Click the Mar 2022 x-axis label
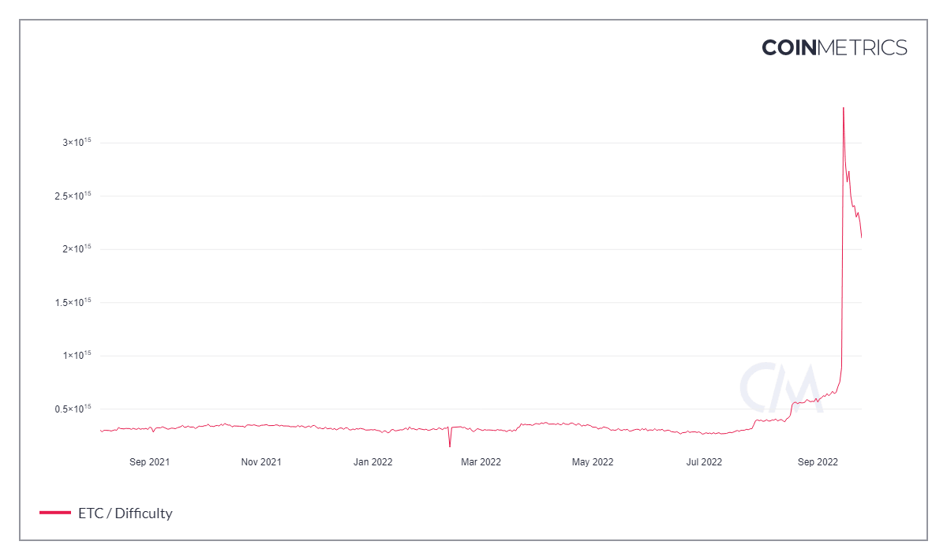 click(x=481, y=462)
